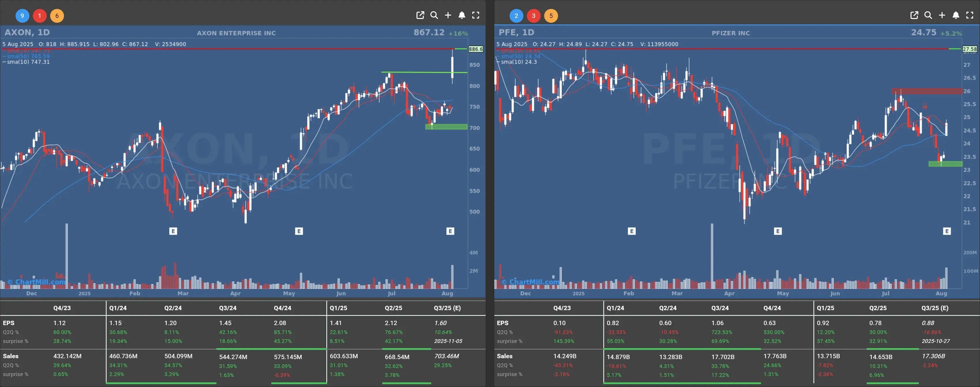The height and width of the screenshot is (387, 980).
Task: Click AXON sma(50) 765.59 legend
Action: point(26,56)
